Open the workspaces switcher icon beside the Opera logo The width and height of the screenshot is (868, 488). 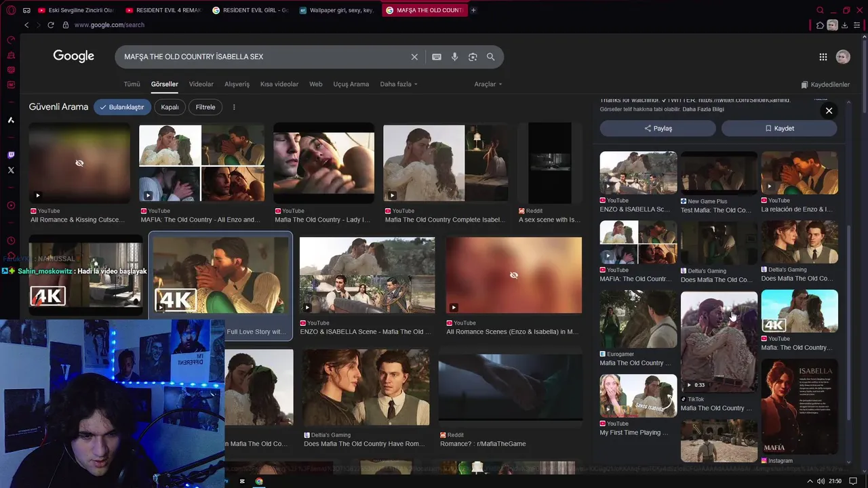tap(26, 10)
